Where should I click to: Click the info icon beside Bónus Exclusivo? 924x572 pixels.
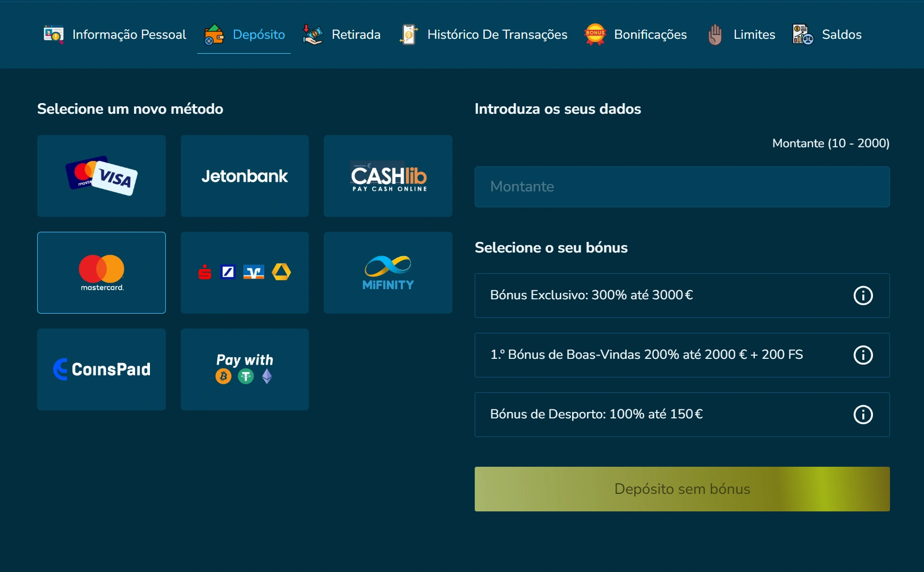863,296
